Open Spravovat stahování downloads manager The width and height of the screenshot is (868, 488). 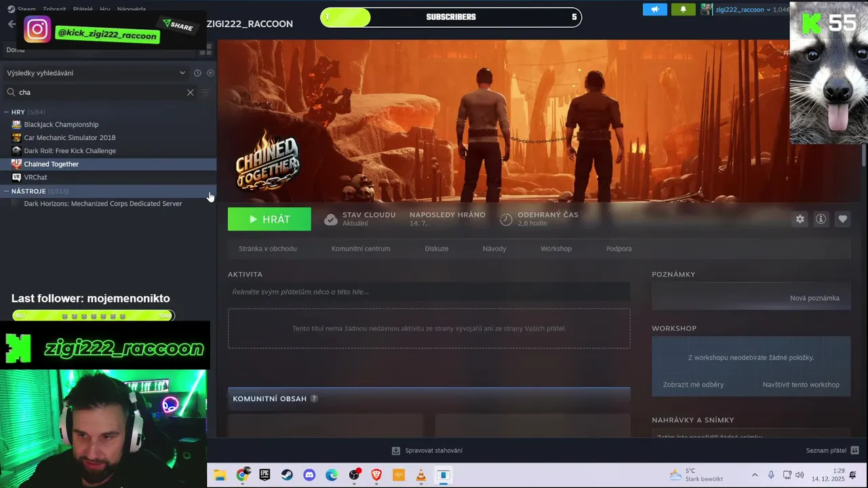tap(427, 451)
